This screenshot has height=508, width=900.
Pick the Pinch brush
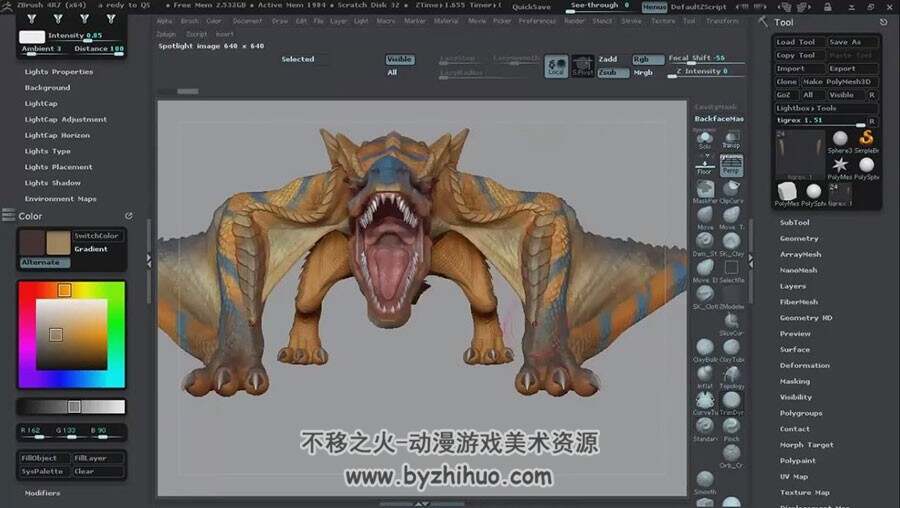731,429
